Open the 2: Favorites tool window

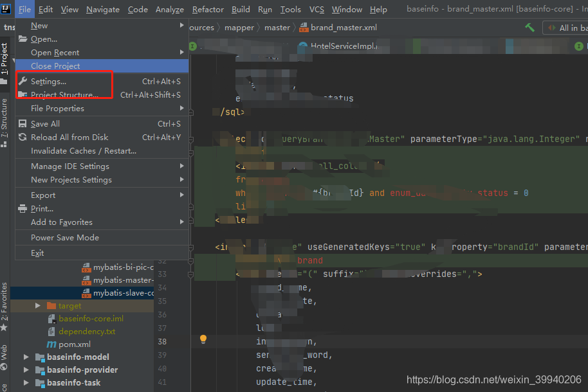[x=4, y=307]
